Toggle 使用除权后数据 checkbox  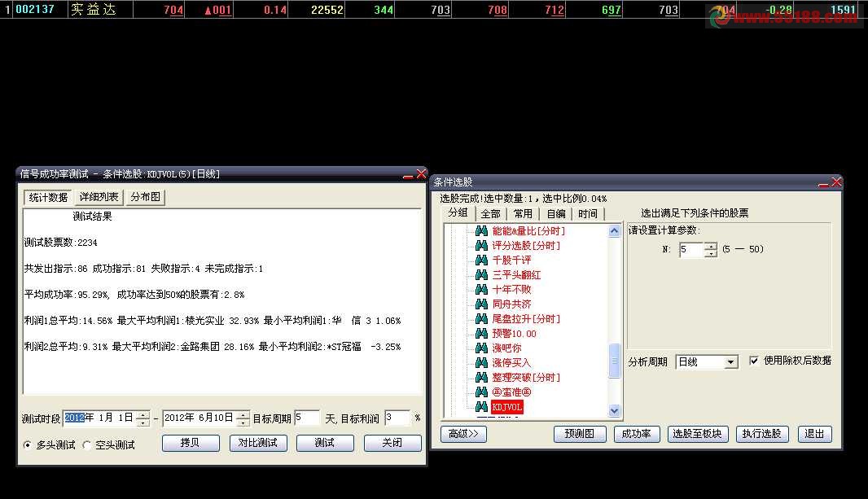tap(753, 361)
